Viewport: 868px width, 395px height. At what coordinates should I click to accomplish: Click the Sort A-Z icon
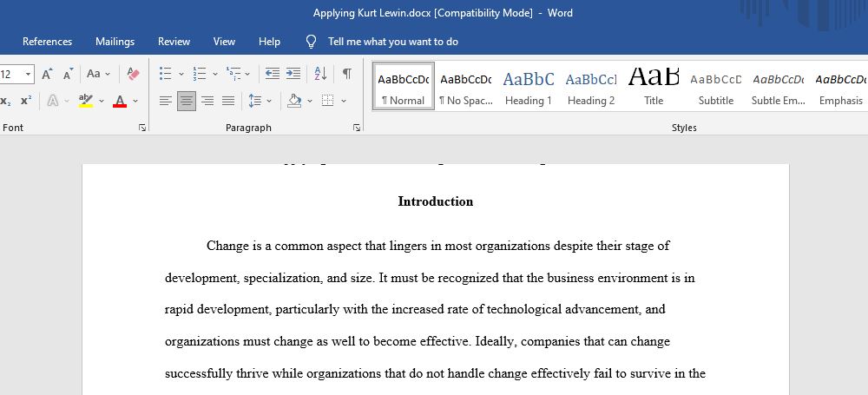point(320,74)
